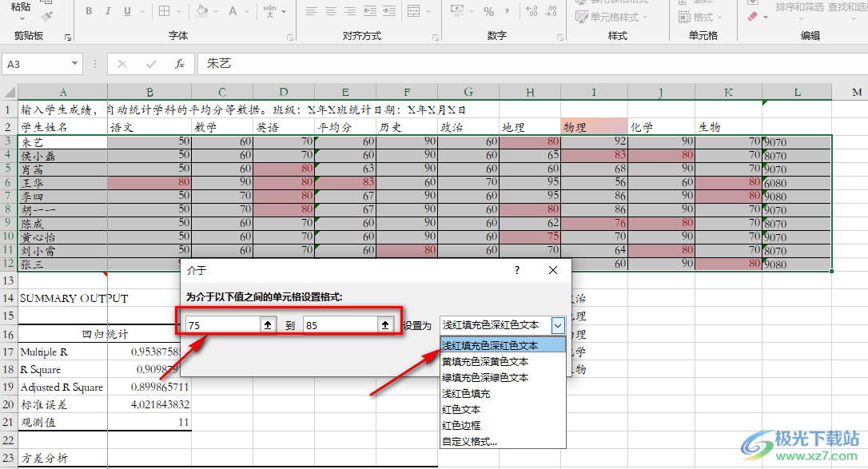Click range selector arrow beside 85
The image size is (868, 469).
click(x=385, y=325)
